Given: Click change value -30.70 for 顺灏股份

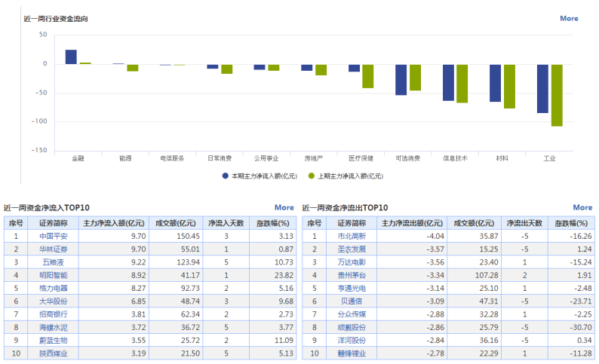Looking at the screenshot, I should coord(581,327).
